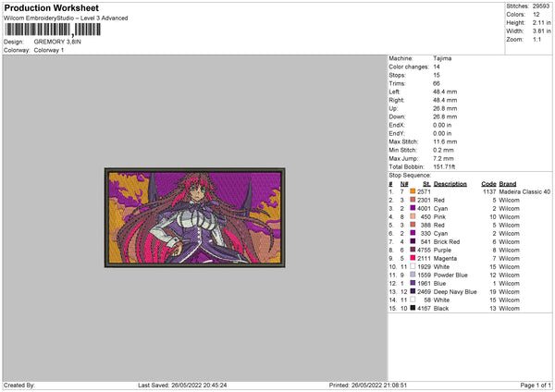The height and width of the screenshot is (392, 555).
Task: Select the Trims value
Action: pyautogui.click(x=437, y=83)
